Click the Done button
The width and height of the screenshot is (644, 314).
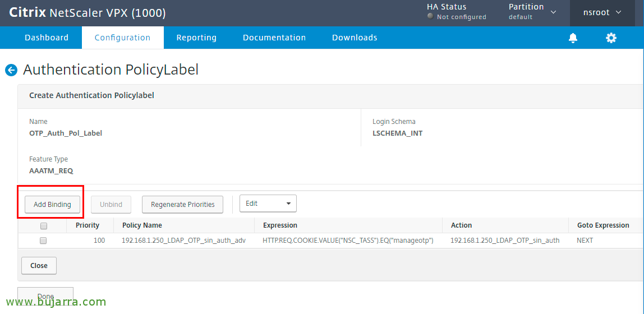[45, 295]
